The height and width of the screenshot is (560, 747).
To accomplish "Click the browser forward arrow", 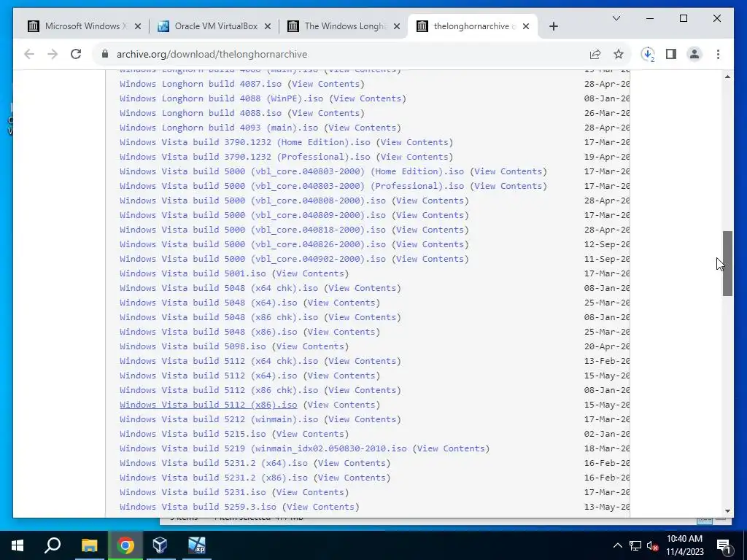I will 53,54.
